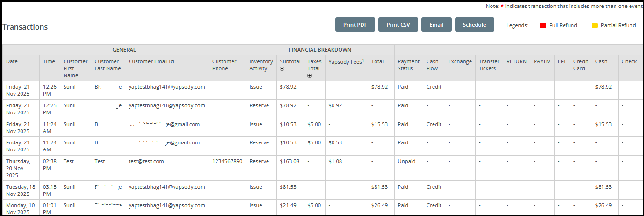Click the Transactions page heading
644x216 pixels.
(25, 27)
